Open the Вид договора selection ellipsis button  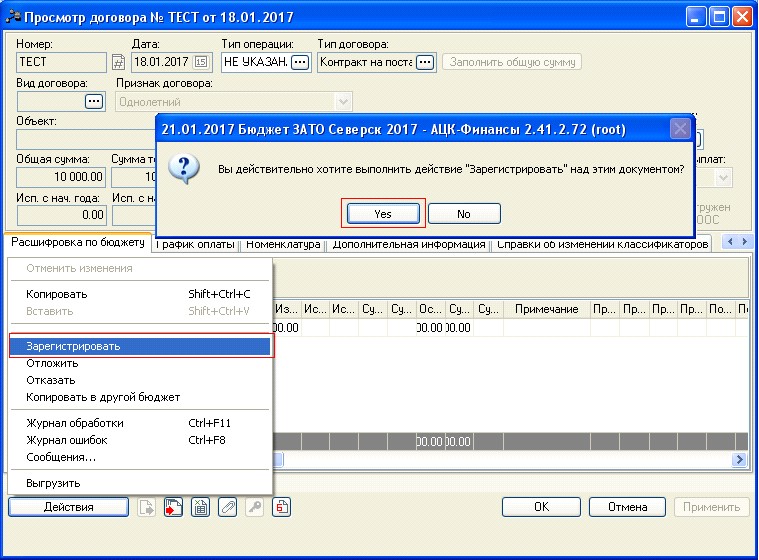click(94, 101)
